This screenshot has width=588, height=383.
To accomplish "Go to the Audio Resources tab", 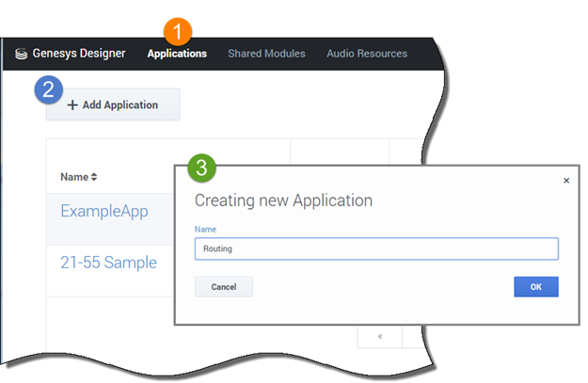I will click(x=367, y=54).
